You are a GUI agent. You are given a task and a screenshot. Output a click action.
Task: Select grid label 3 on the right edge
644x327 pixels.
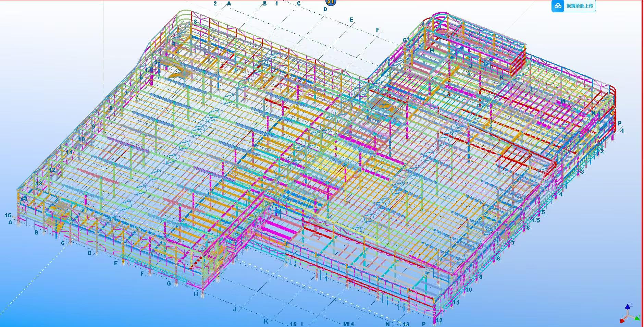tap(582, 172)
